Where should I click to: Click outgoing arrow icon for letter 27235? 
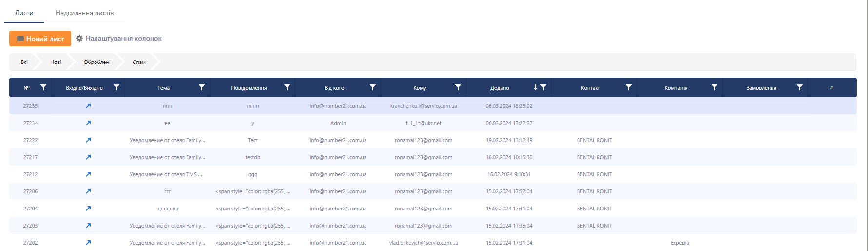(88, 106)
